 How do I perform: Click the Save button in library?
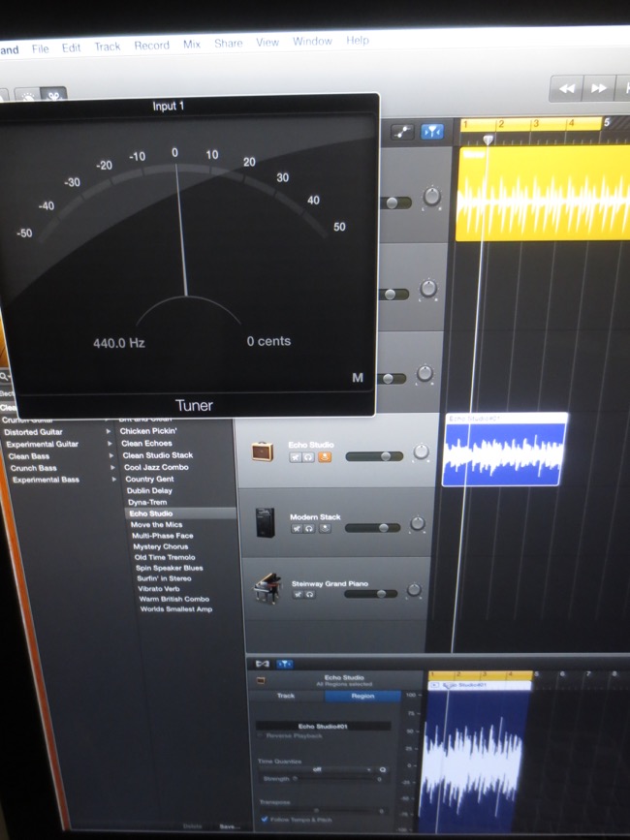pos(230,827)
